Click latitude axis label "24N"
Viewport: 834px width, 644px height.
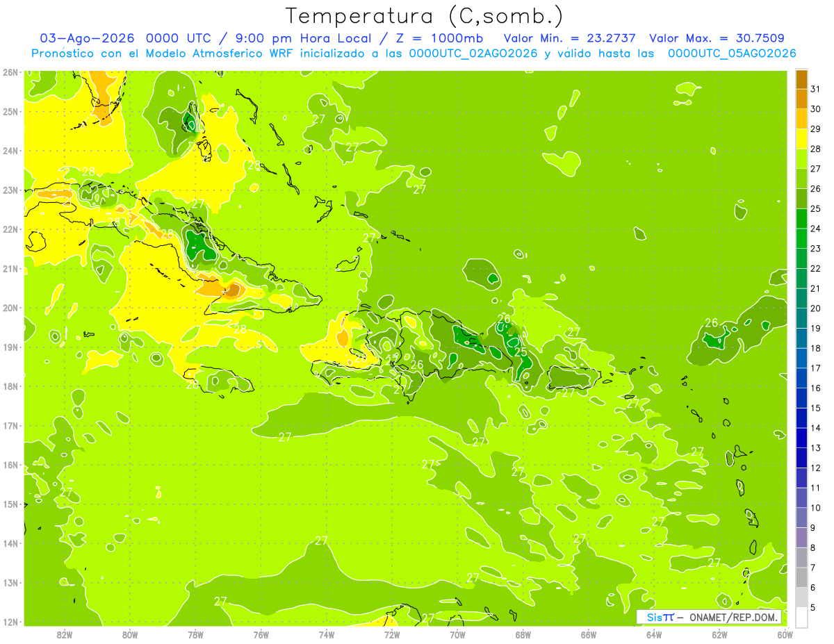(x=10, y=151)
